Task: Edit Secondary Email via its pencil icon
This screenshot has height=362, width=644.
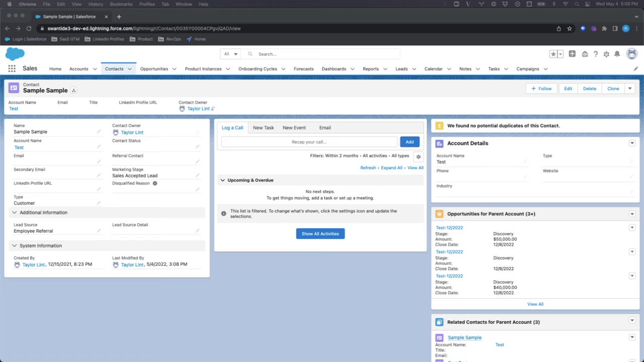Action: (x=99, y=175)
